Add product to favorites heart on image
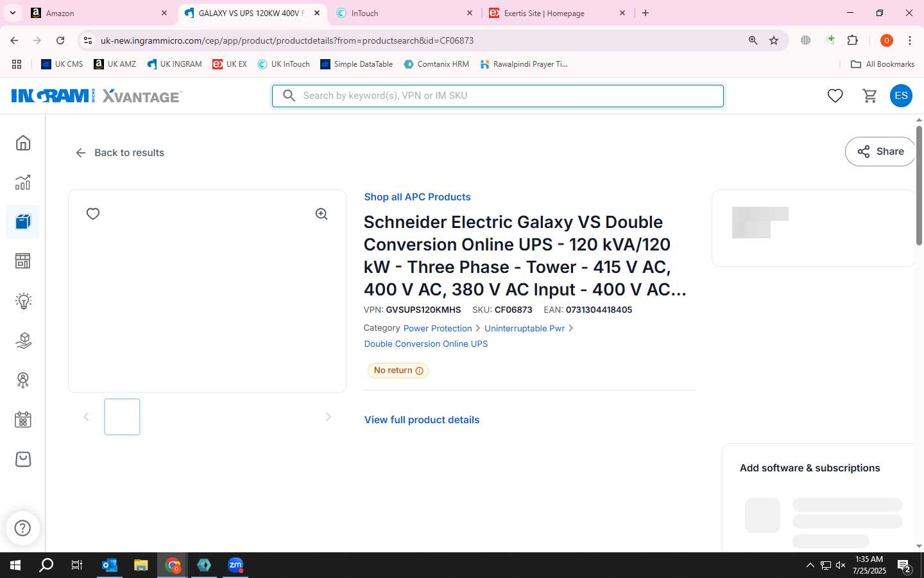This screenshot has width=924, height=578. (93, 214)
